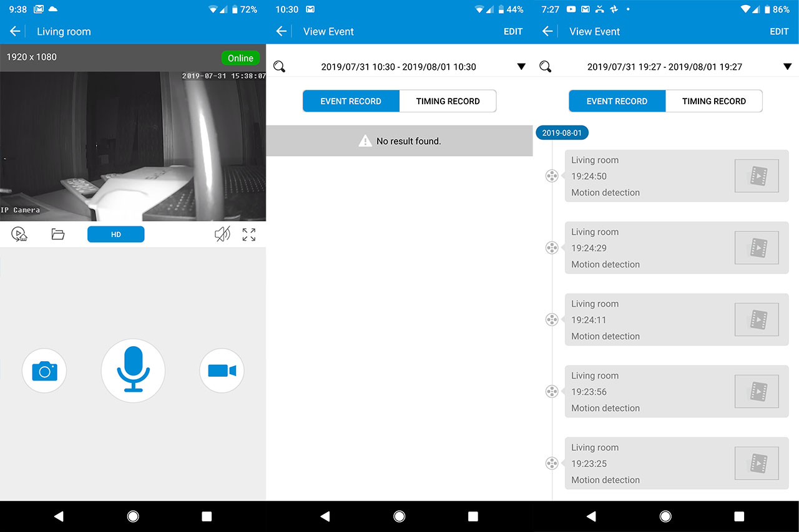Open the 2019/07/31 19:27 date range selector

[664, 67]
